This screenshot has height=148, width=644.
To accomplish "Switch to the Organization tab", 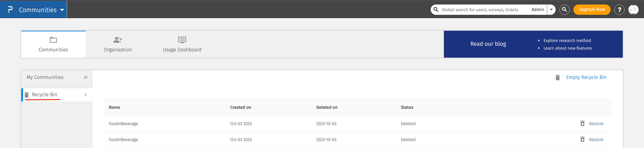I will [117, 44].
